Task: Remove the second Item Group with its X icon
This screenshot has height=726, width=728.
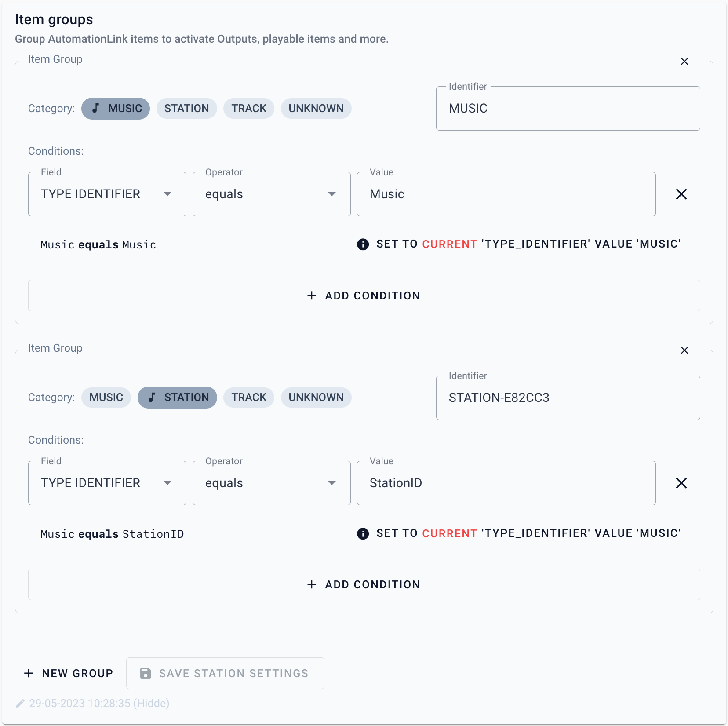Action: click(684, 350)
